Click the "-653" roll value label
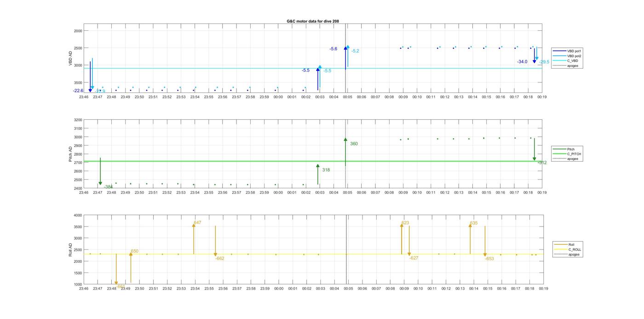The width and height of the screenshot is (644, 319). click(x=489, y=259)
